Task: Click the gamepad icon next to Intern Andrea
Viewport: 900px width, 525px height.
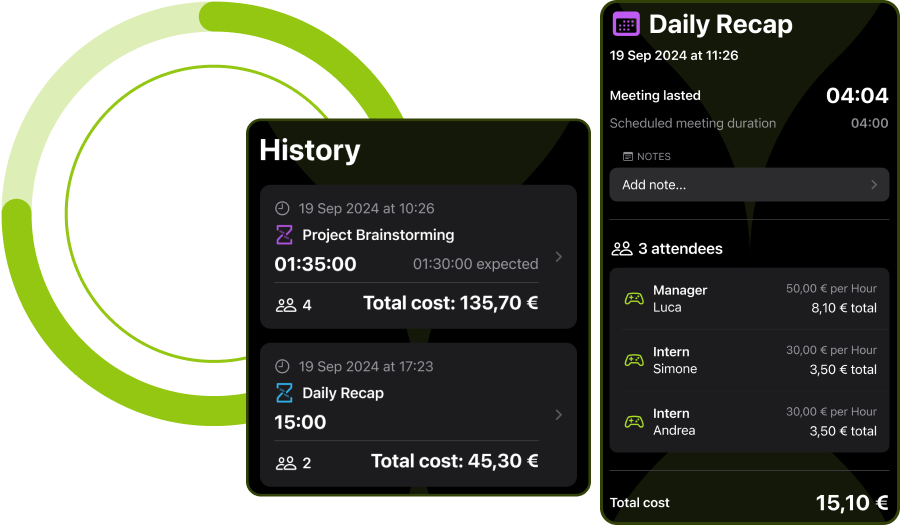Action: (x=634, y=422)
